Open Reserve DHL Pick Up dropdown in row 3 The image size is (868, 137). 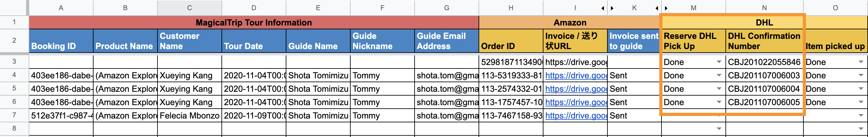[719, 62]
